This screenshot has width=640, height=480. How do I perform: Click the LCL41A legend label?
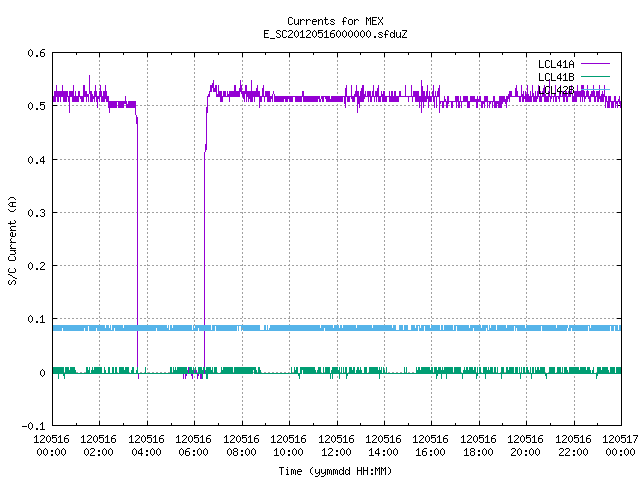[x=556, y=64]
